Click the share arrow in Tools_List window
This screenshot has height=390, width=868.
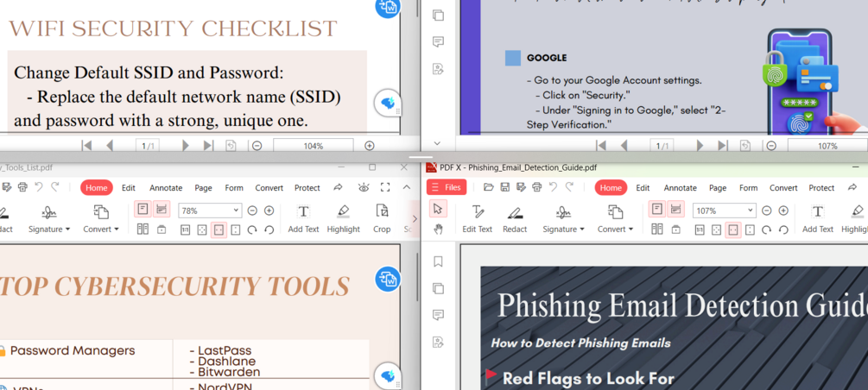[339, 187]
